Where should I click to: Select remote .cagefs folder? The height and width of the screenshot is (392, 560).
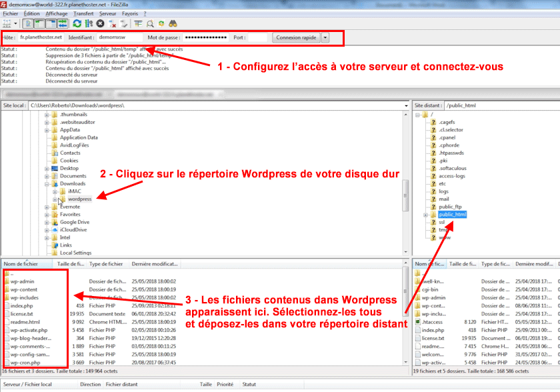[x=447, y=122]
